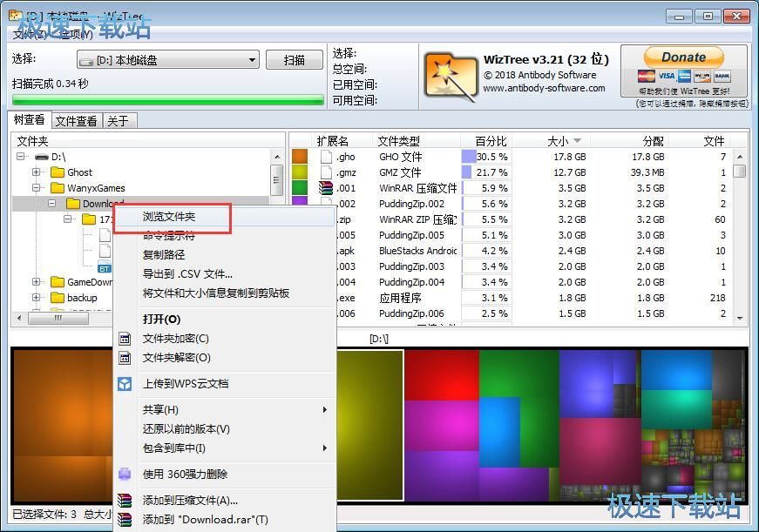This screenshot has width=759, height=532.
Task: Click the WPS cloud upload icon
Action: [125, 383]
